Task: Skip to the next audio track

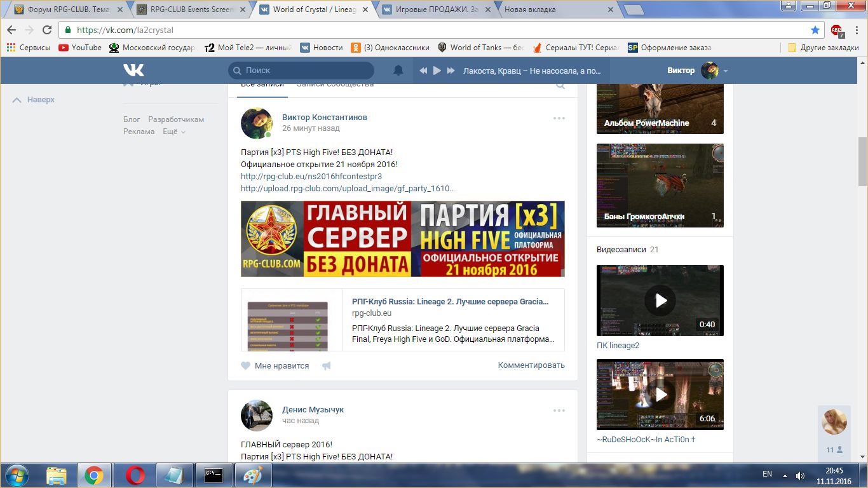Action: (x=451, y=71)
